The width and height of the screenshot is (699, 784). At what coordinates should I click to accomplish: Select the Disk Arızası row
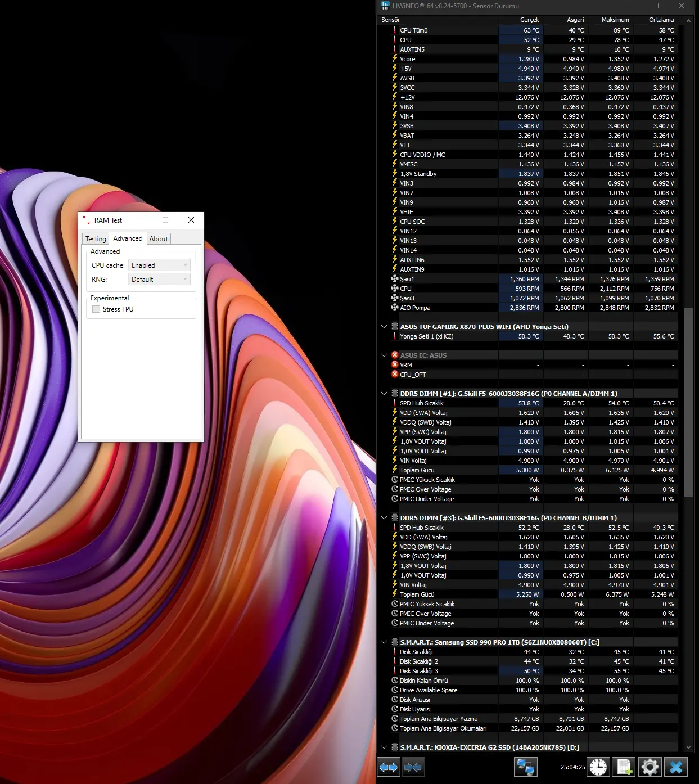click(527, 700)
